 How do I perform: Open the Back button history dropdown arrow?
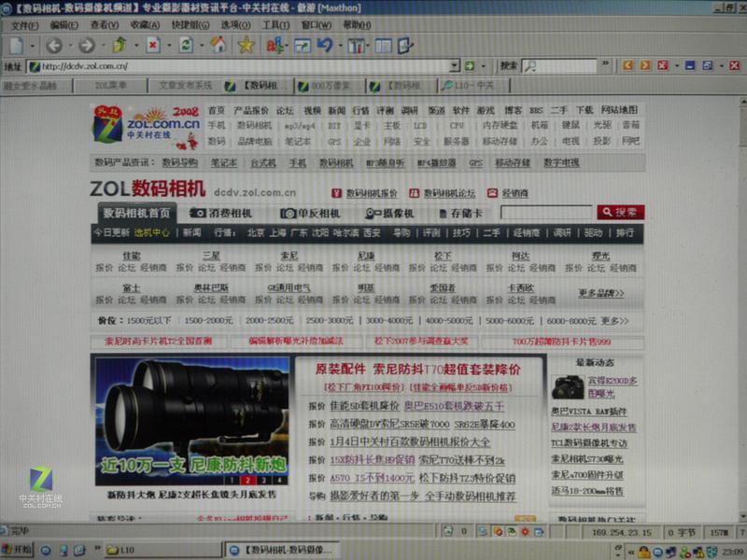pos(71,46)
